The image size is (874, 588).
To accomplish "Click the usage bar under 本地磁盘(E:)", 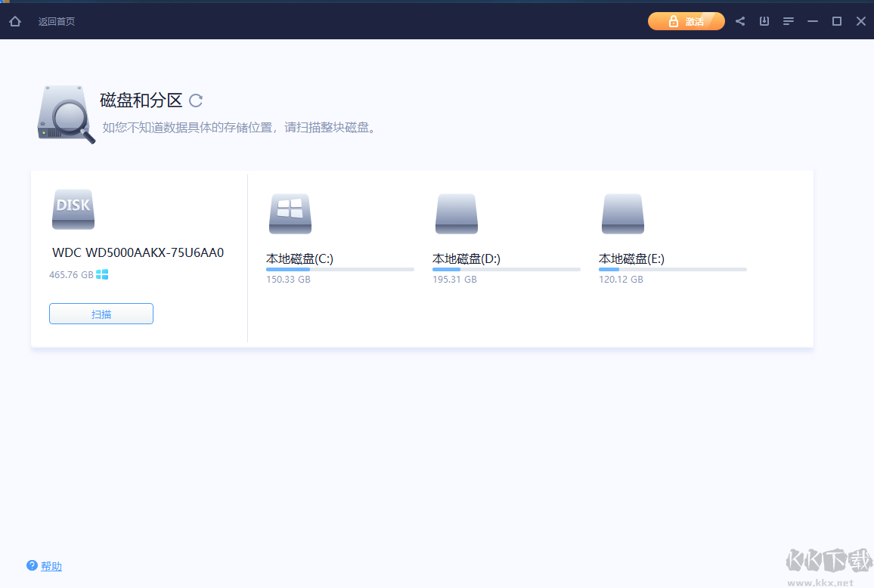I will point(673,268).
